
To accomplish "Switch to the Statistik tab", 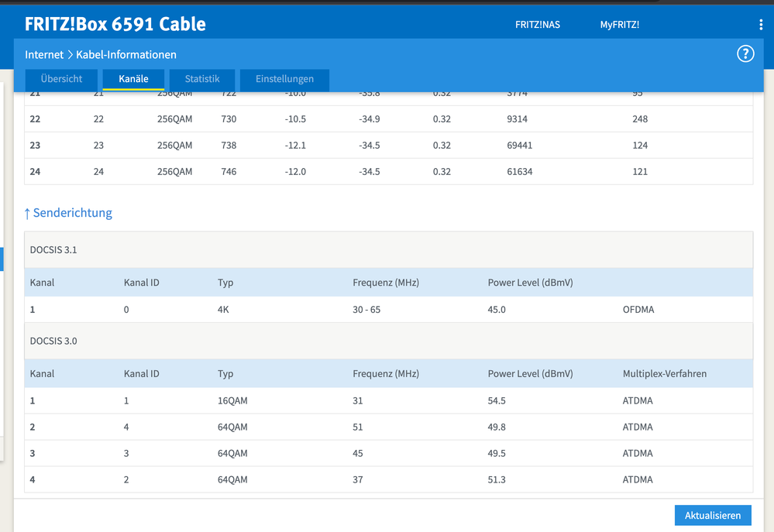I will (202, 79).
